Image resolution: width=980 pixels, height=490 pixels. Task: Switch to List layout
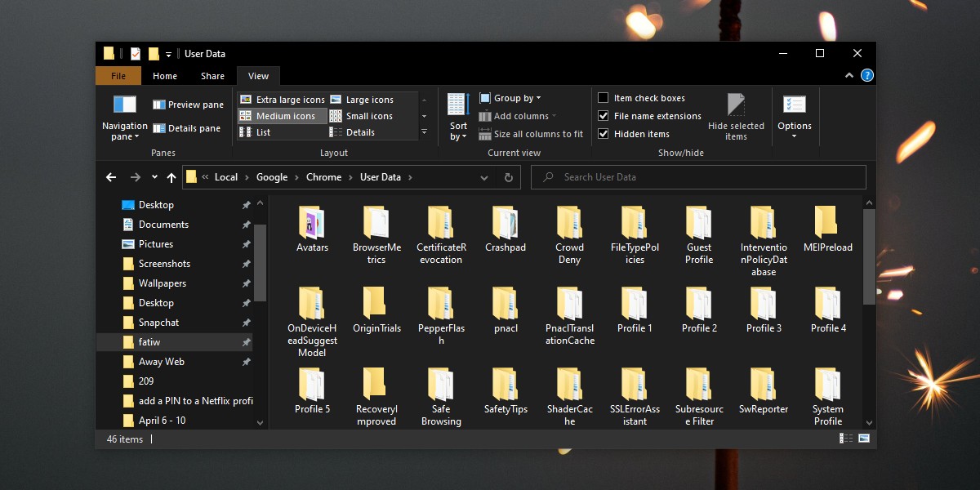coord(256,132)
